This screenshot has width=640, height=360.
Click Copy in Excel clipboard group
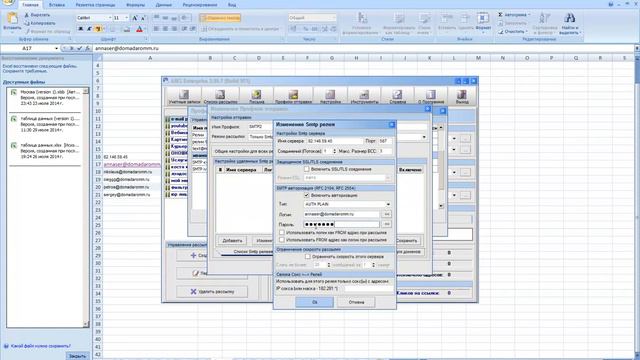tap(40, 23)
